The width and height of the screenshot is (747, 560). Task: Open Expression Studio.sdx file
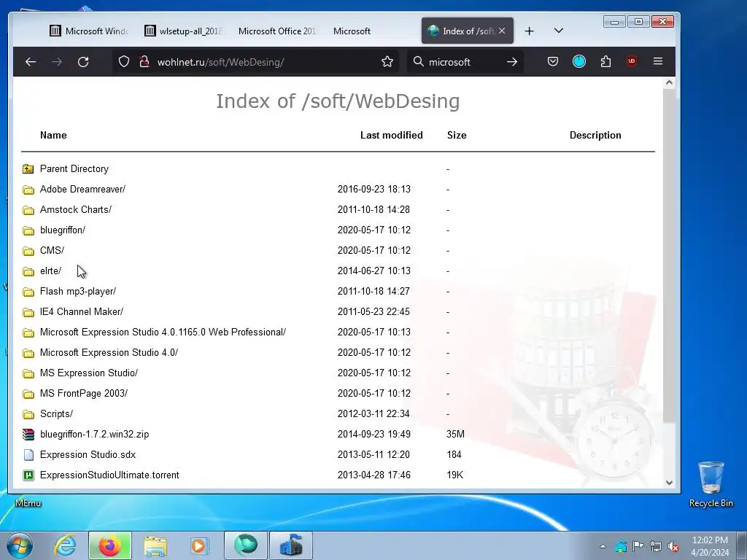click(88, 455)
